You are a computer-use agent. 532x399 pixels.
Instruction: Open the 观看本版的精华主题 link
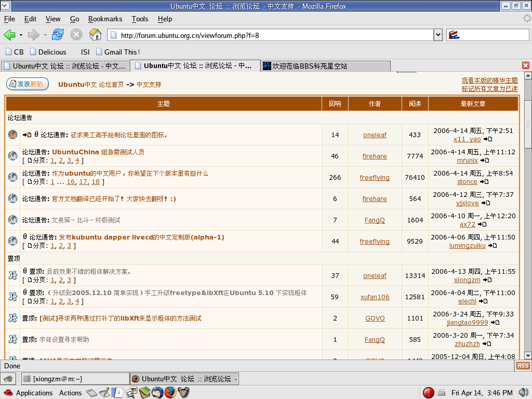(x=489, y=81)
